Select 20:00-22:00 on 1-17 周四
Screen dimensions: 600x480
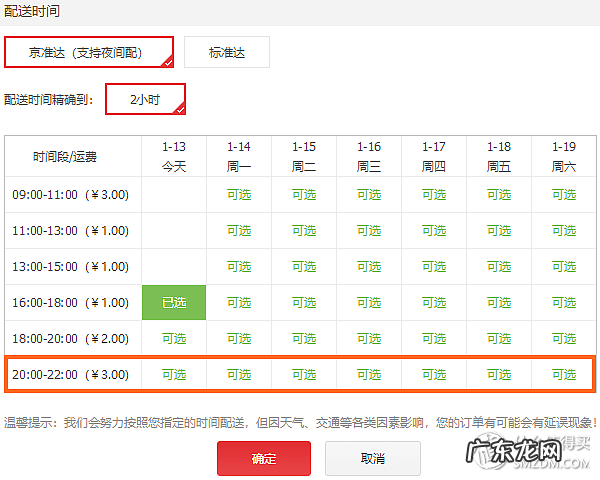pyautogui.click(x=434, y=374)
